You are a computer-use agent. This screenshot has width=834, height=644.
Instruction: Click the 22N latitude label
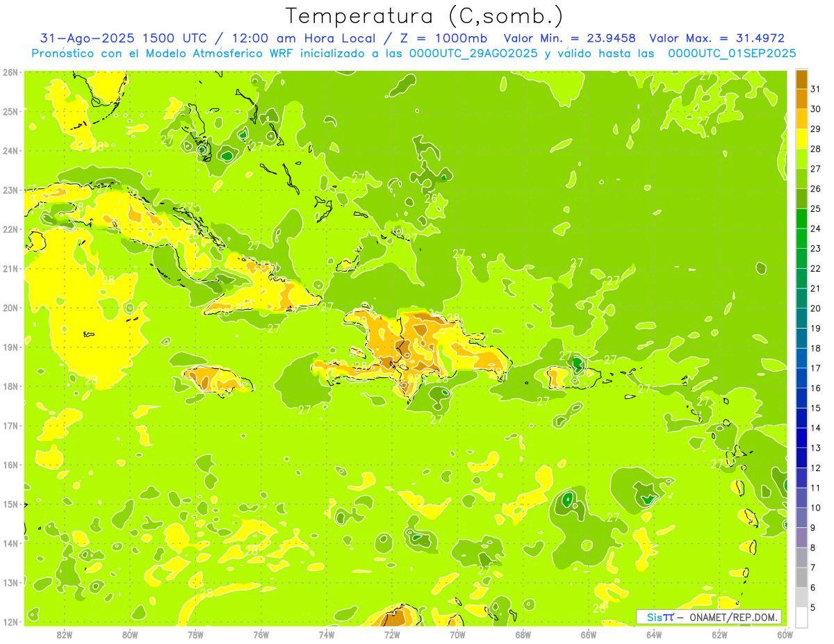coord(10,229)
